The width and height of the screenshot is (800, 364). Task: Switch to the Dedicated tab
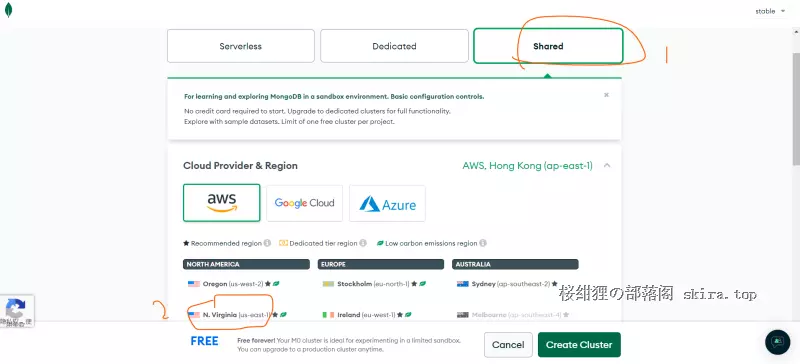(394, 46)
